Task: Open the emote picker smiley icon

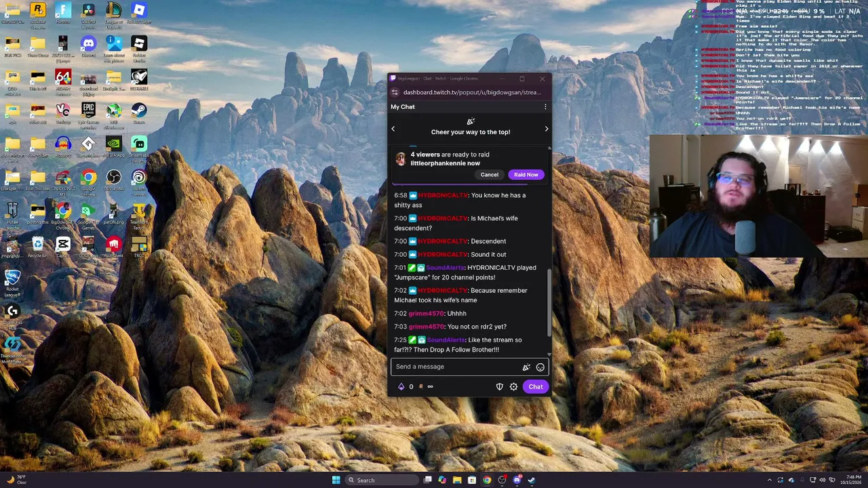Action: point(540,367)
